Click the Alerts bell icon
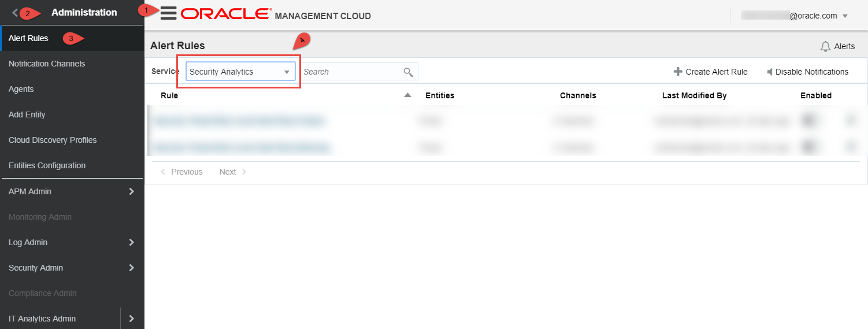This screenshot has height=329, width=868. point(825,46)
